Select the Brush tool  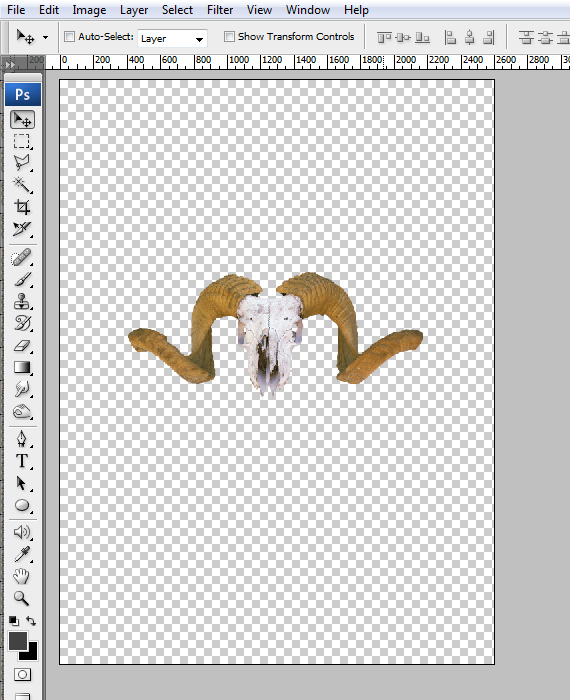pos(22,279)
